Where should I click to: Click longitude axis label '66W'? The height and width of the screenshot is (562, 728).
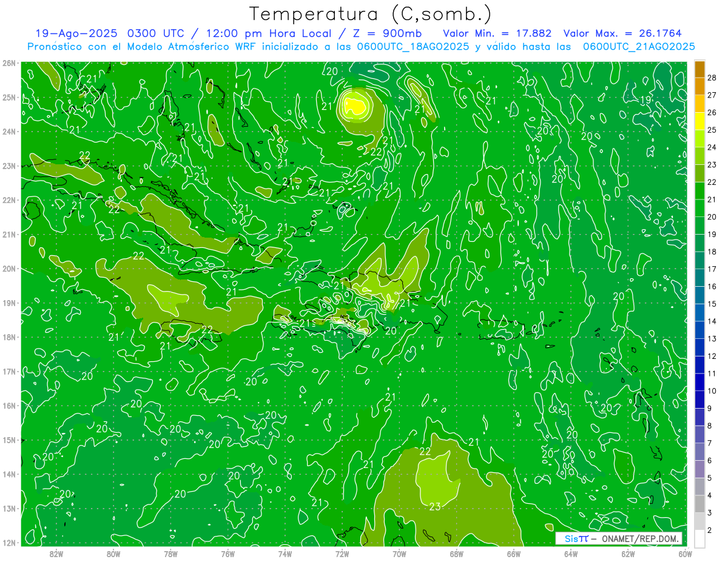(x=513, y=553)
